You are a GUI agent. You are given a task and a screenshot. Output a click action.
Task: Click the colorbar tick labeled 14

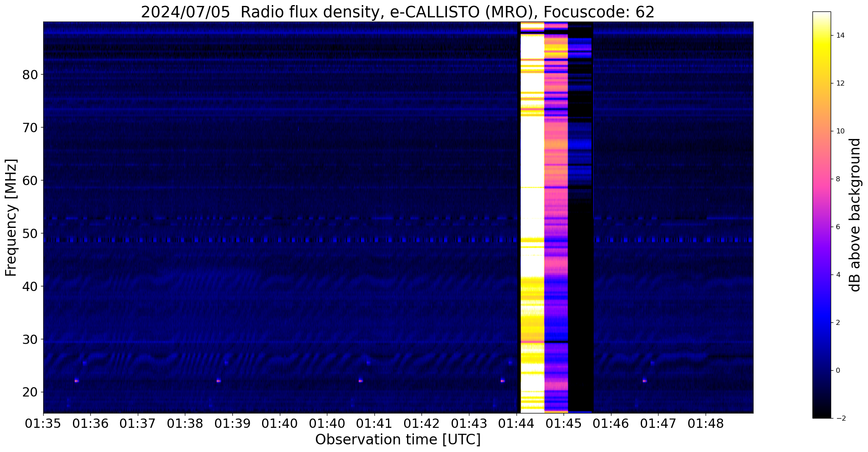[x=840, y=36]
